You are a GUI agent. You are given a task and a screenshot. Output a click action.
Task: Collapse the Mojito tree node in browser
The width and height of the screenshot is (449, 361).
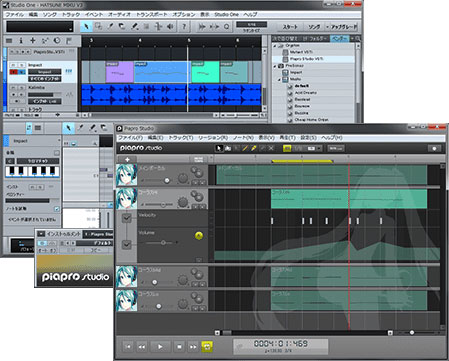[280, 79]
